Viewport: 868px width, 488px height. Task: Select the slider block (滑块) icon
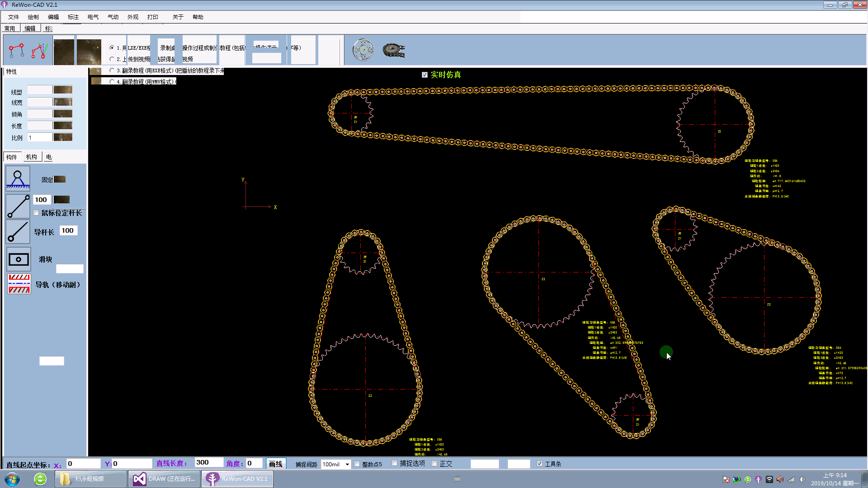tap(19, 259)
